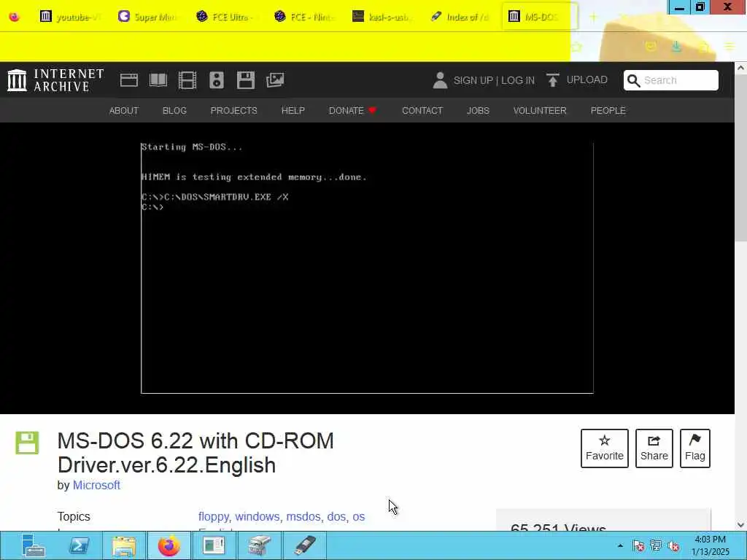747x560 pixels.
Task: Click the scrollbar up arrow
Action: (740, 68)
